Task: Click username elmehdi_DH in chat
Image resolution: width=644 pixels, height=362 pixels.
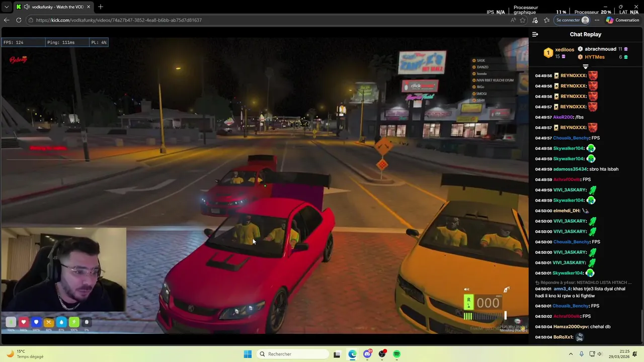Action: [567, 211]
